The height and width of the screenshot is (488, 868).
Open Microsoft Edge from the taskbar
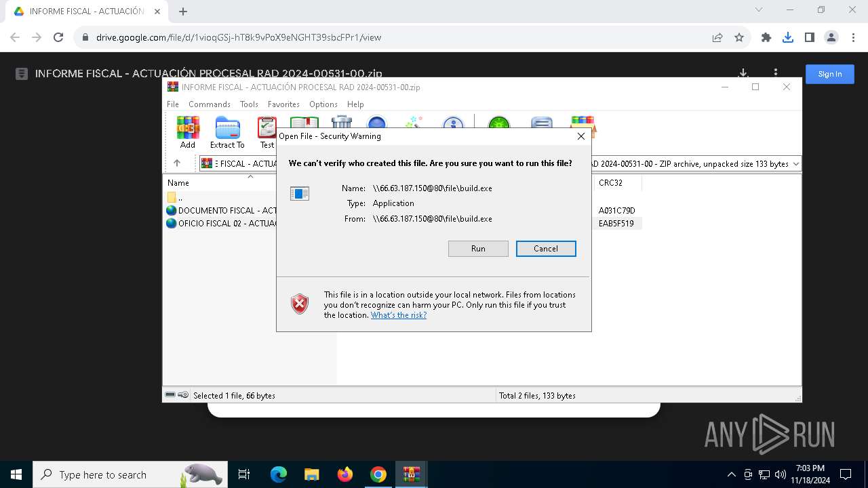[279, 474]
